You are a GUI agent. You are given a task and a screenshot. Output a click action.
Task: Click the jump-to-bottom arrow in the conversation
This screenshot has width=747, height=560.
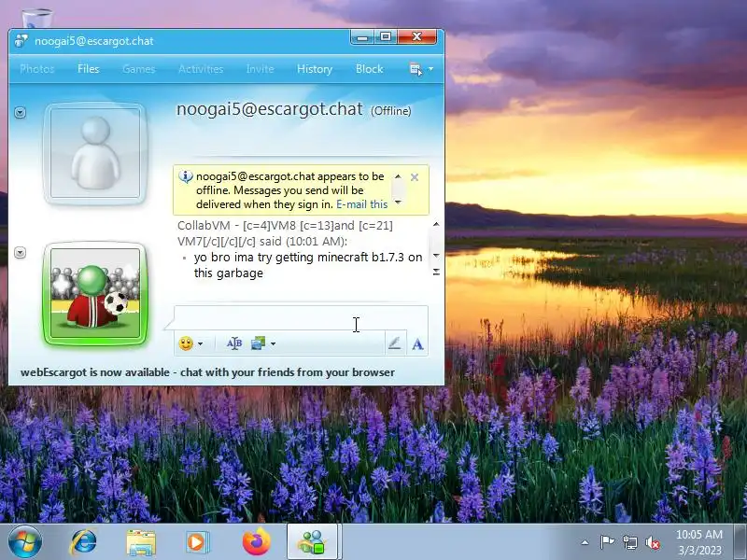point(436,272)
